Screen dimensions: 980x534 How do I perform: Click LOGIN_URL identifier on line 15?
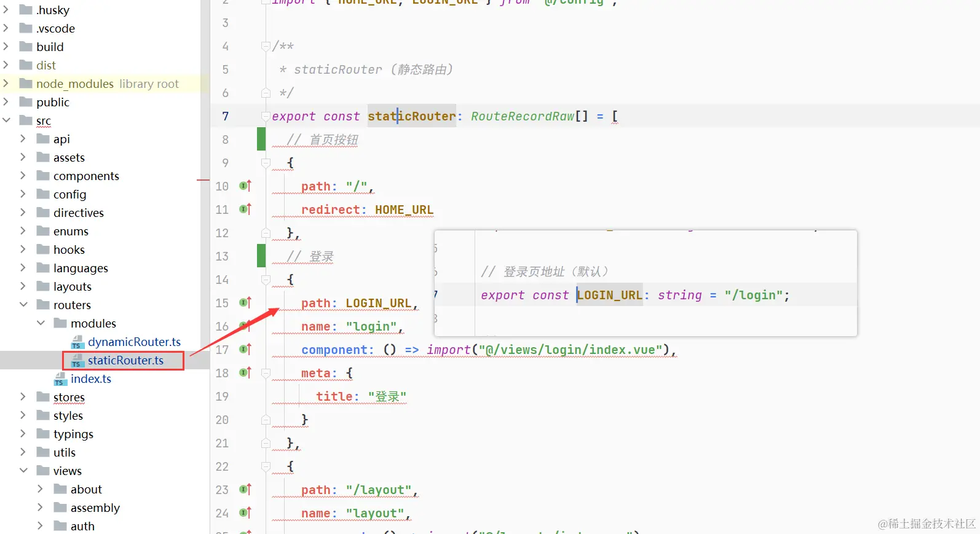[378, 303]
